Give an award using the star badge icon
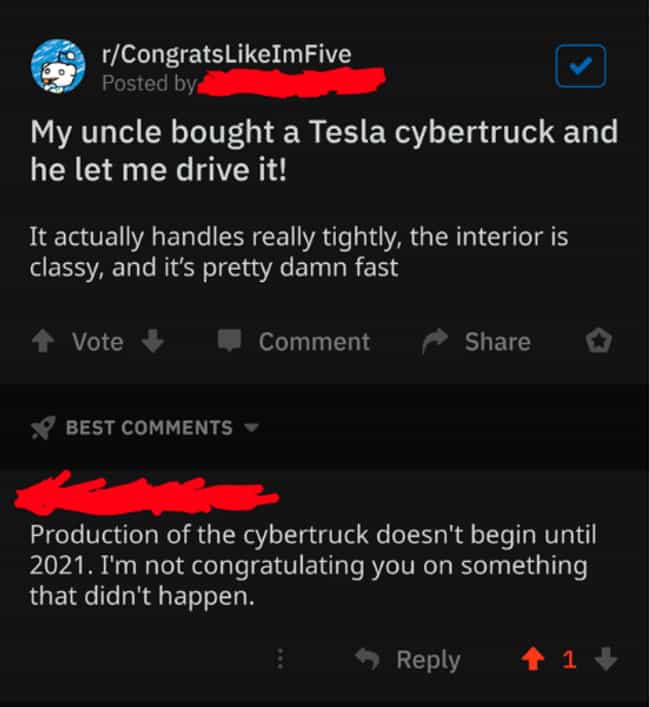Image resolution: width=650 pixels, height=707 pixels. [x=599, y=341]
